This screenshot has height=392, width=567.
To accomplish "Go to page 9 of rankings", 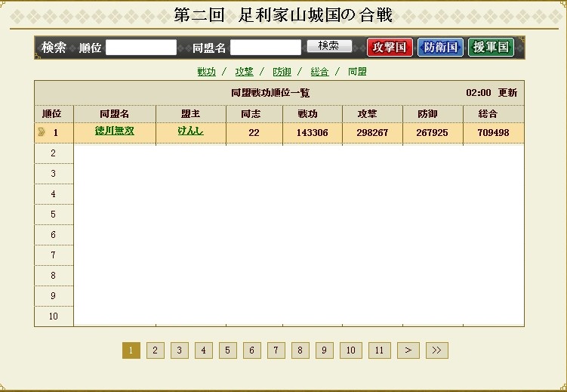I will click(x=325, y=350).
